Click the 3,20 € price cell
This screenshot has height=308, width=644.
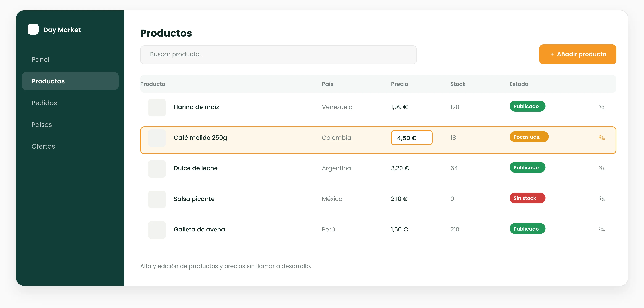click(400, 168)
